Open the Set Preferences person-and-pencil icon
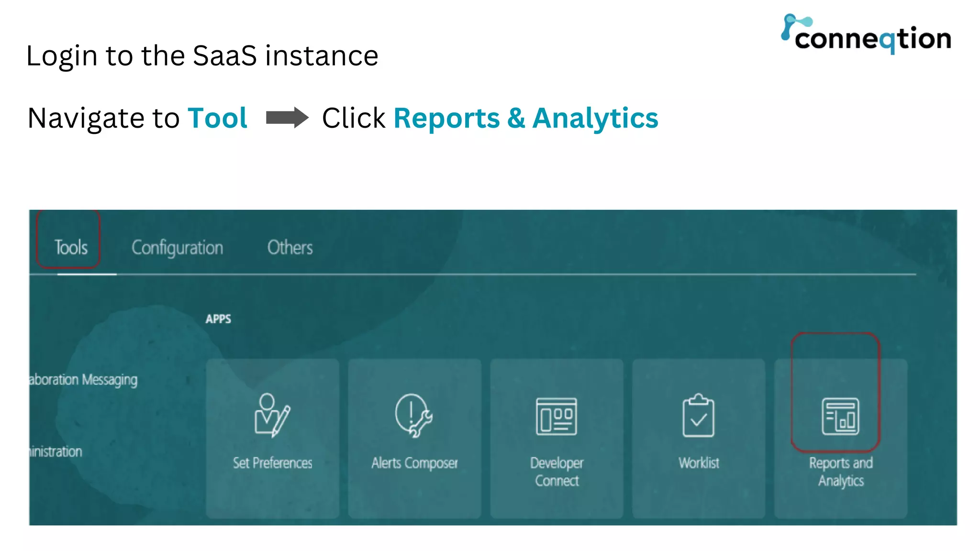This screenshot has height=551, width=980. pos(272,415)
